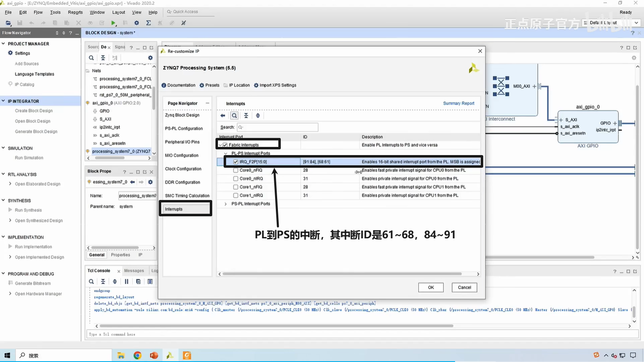Collapse IP INTEGRATOR section
This screenshot has height=362, width=644.
tap(3, 101)
